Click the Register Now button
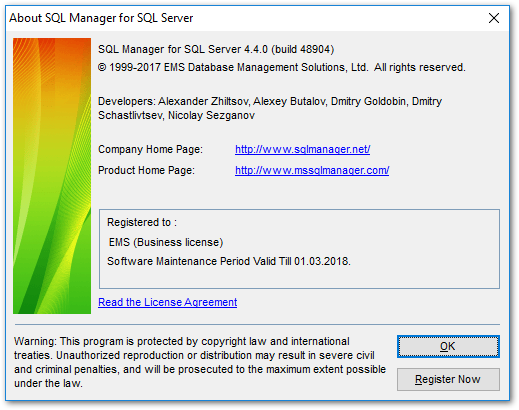Viewport: 519px width, 410px height. tap(448, 379)
